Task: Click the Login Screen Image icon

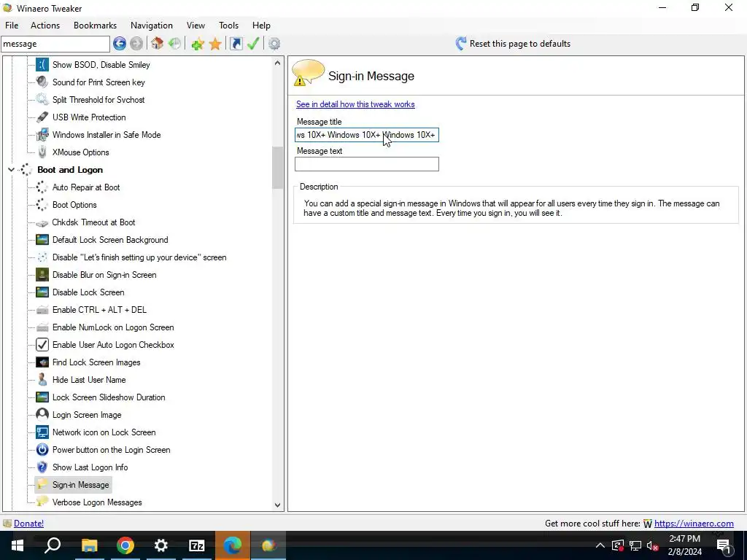Action: point(42,415)
